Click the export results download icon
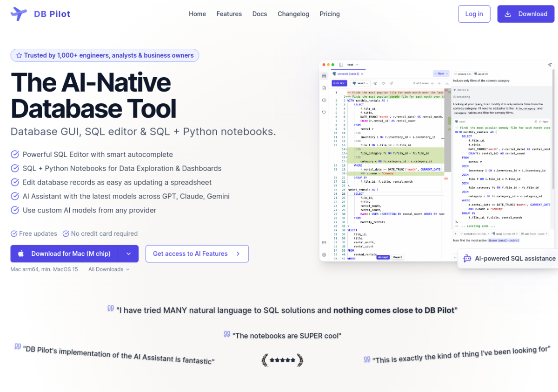 447,83
